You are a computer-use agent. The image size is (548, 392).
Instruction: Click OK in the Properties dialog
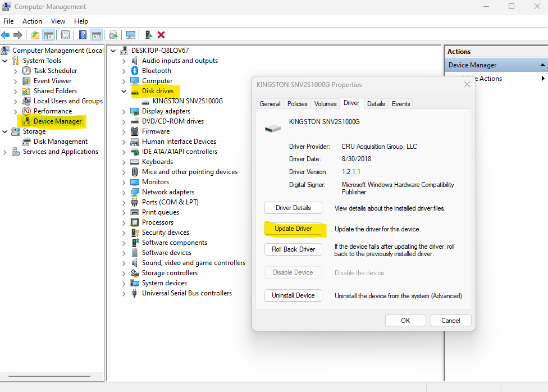coord(405,321)
